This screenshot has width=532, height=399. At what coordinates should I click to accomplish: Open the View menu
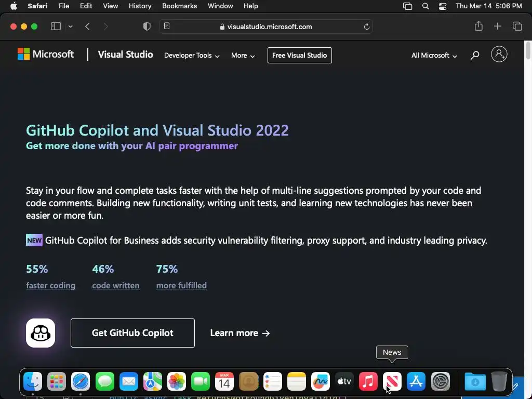click(110, 6)
